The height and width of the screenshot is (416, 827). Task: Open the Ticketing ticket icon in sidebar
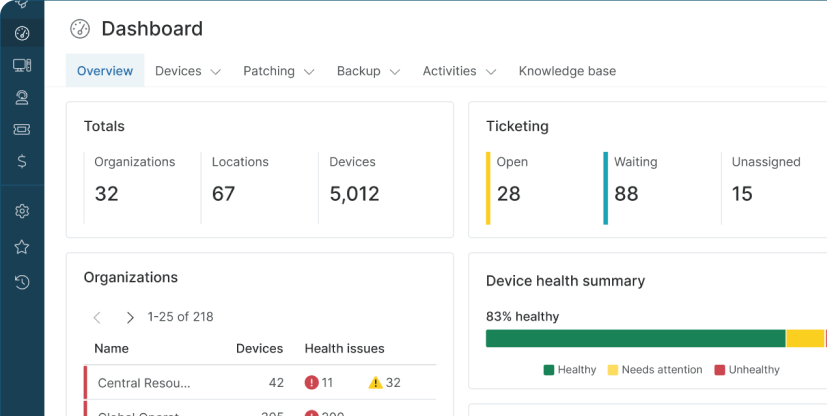click(x=22, y=129)
